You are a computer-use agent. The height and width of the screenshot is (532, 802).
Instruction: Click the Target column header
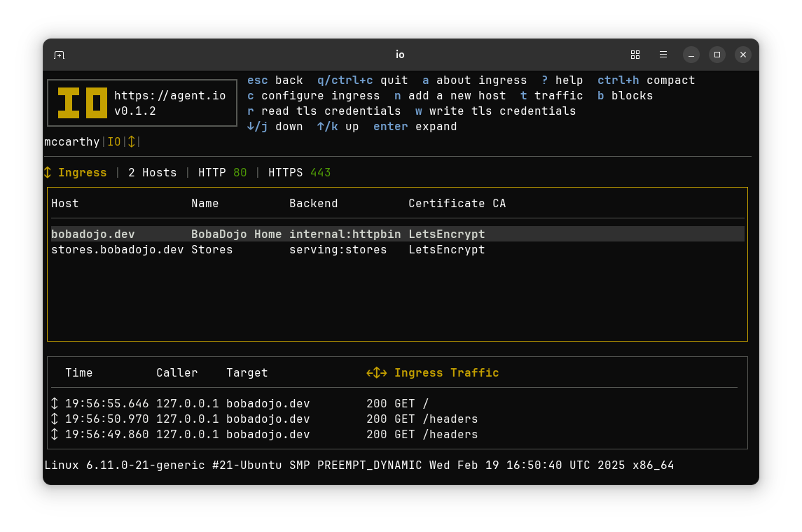(247, 373)
